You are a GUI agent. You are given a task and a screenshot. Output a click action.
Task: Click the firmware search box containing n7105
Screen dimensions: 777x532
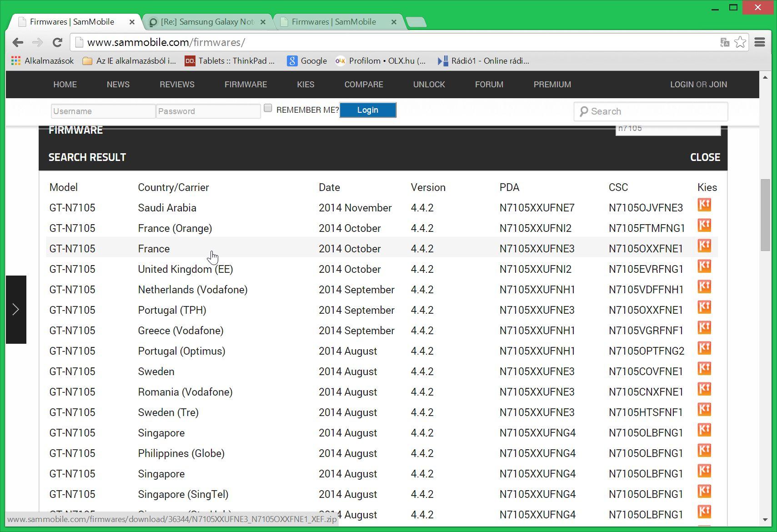tap(668, 130)
